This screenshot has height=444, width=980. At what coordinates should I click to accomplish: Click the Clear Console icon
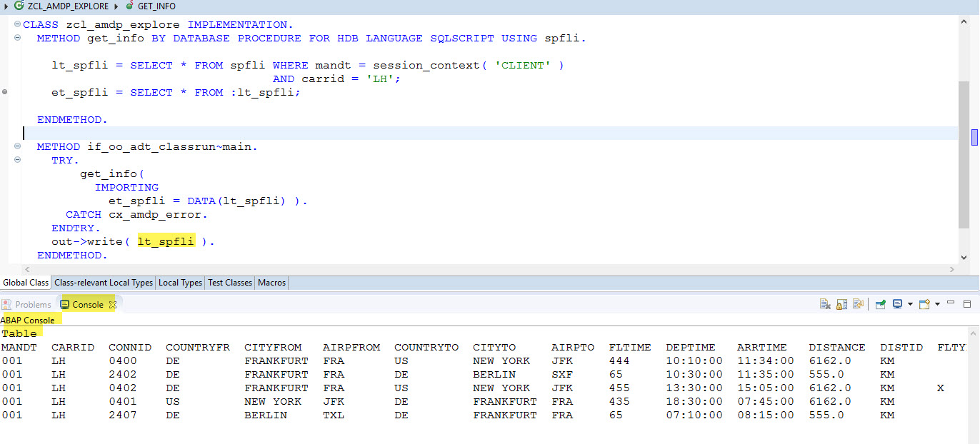(x=825, y=304)
